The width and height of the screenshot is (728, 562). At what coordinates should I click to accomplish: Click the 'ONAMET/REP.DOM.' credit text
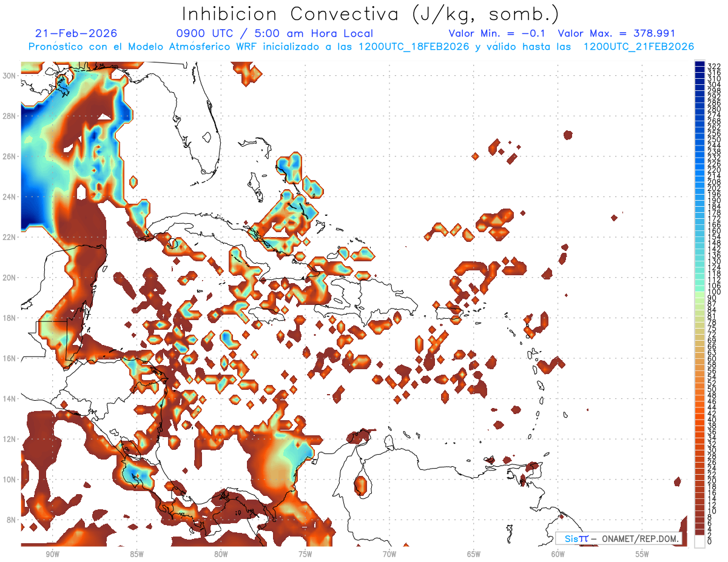click(x=641, y=538)
